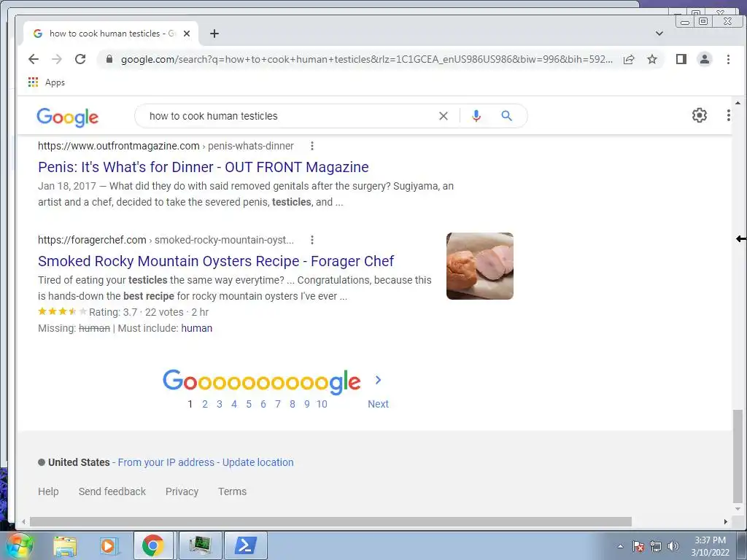The width and height of the screenshot is (747, 560).
Task: Click the forward navigation arrow
Action: click(57, 59)
